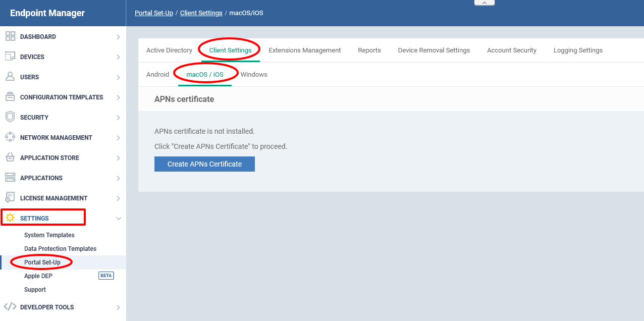Viewport: 644px width, 321px height.
Task: Click the Dashboard menu label
Action: (38, 37)
